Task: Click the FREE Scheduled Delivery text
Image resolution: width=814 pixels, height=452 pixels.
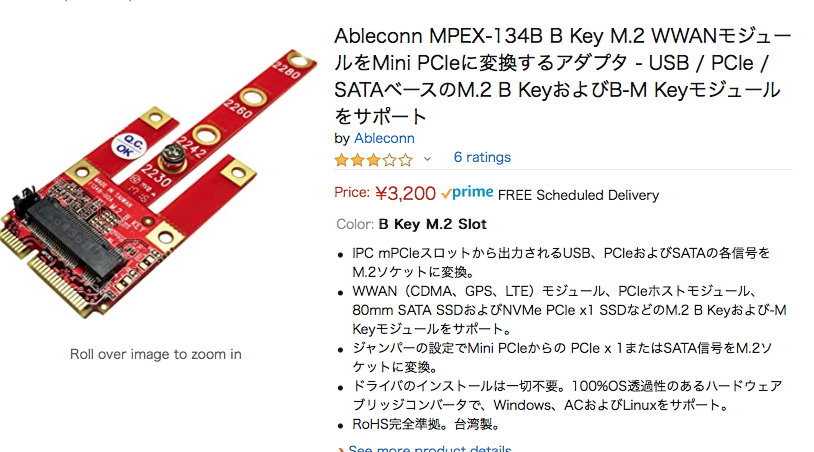Action: point(578,195)
